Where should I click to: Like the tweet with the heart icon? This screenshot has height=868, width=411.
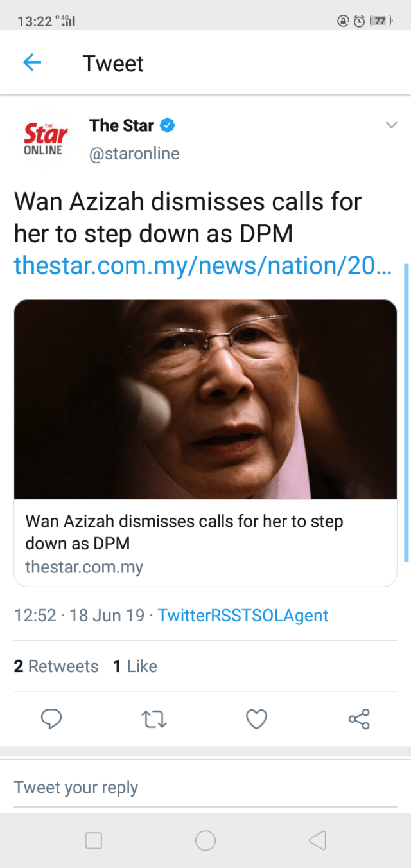[257, 718]
